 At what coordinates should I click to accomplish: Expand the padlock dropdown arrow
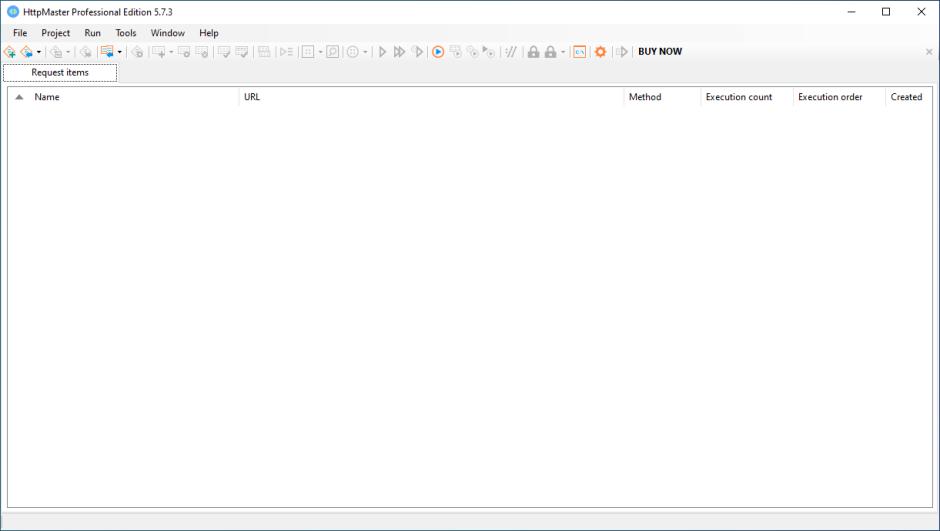click(563, 52)
